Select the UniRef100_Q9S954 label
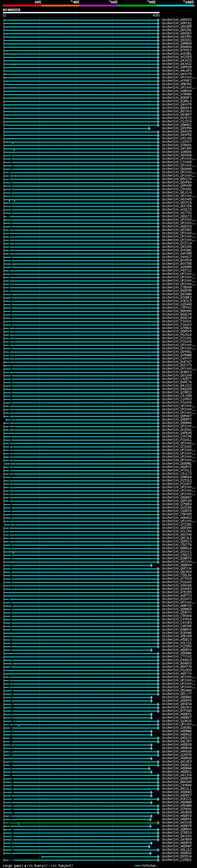197x868 pixels. click(176, 128)
